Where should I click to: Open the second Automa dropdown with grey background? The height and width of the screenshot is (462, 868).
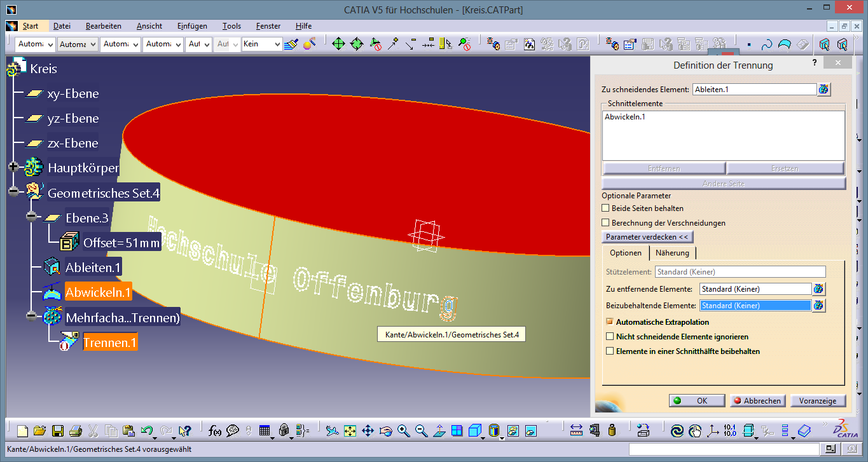[x=78, y=44]
